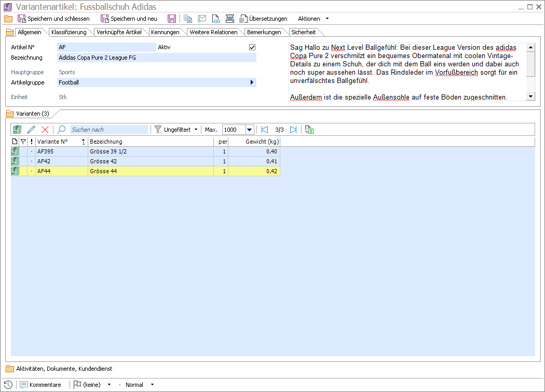This screenshot has height=392, width=545.
Task: Click the red X delete variant icon
Action: pos(45,130)
